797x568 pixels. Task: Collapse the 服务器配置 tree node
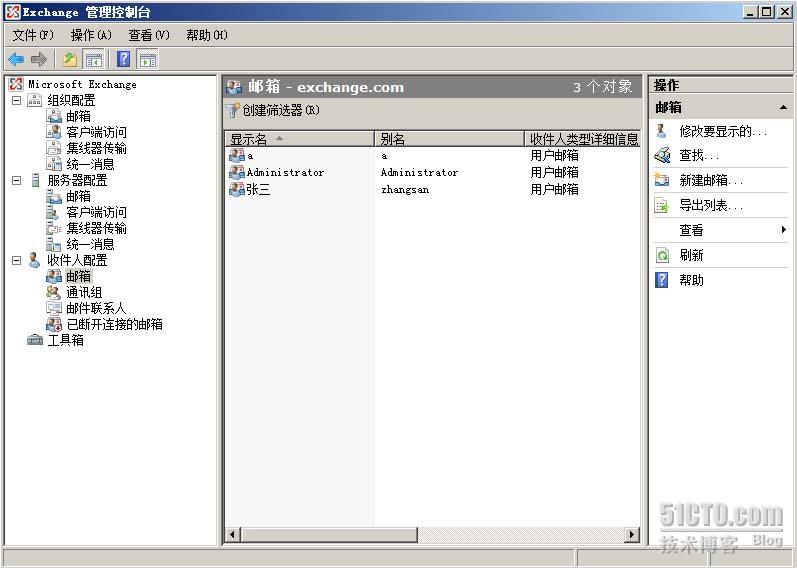[17, 180]
